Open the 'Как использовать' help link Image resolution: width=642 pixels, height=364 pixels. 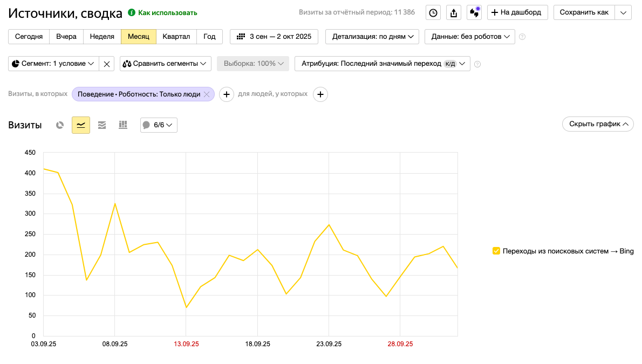click(167, 12)
